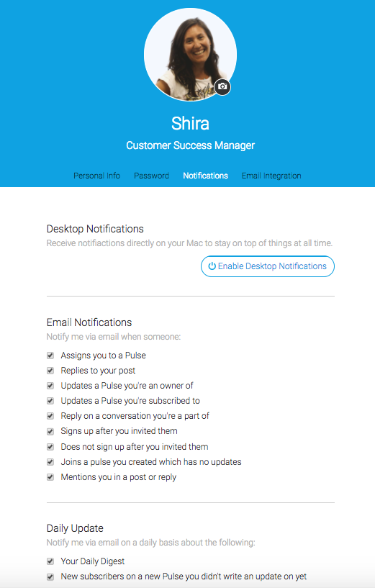Click the Shira name heading

[190, 123]
